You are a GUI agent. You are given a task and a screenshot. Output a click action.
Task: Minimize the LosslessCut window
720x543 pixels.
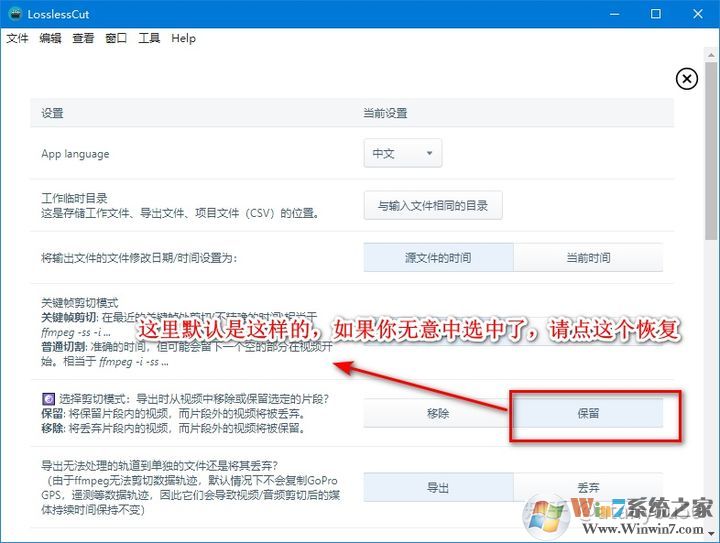pyautogui.click(x=614, y=14)
